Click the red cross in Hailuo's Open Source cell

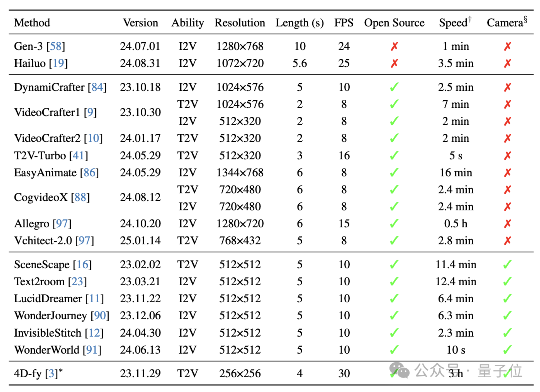coord(394,63)
